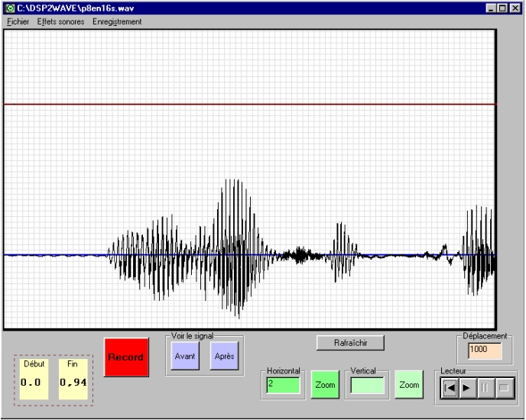Play the audio in Lecteur
Viewport: 526px width, 420px height.
[468, 388]
